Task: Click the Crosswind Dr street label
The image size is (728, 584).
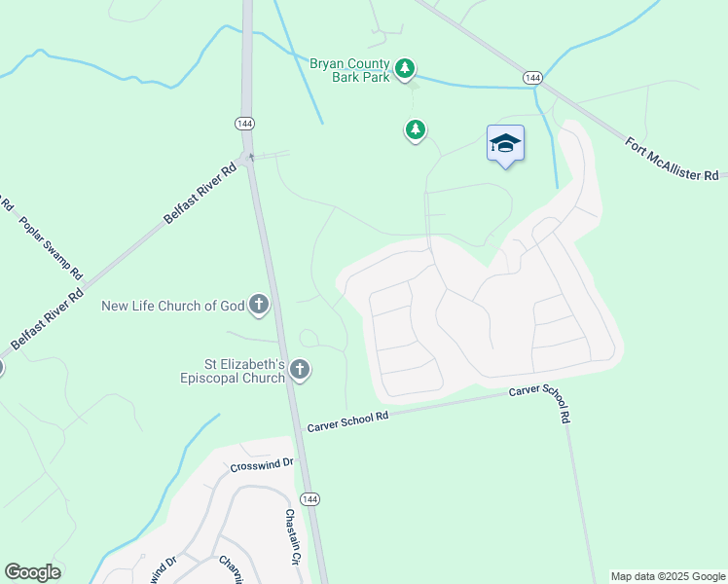Action: point(262,464)
